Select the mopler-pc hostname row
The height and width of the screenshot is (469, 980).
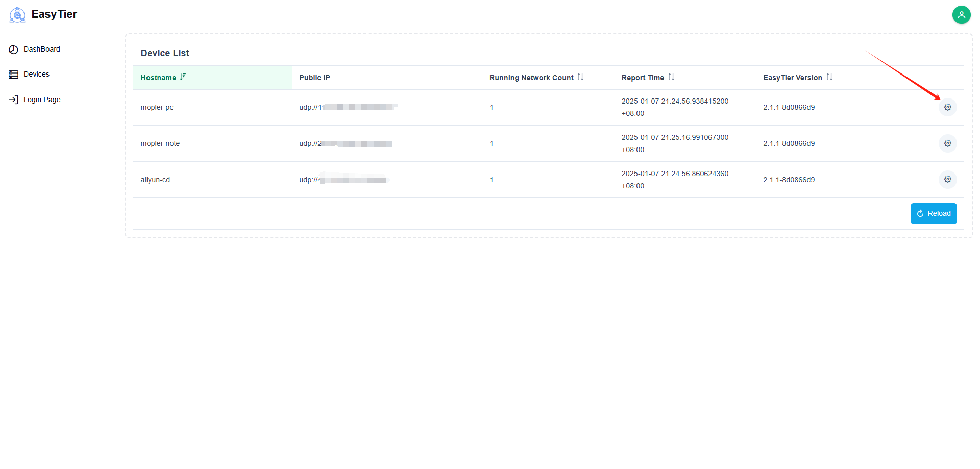pos(157,108)
